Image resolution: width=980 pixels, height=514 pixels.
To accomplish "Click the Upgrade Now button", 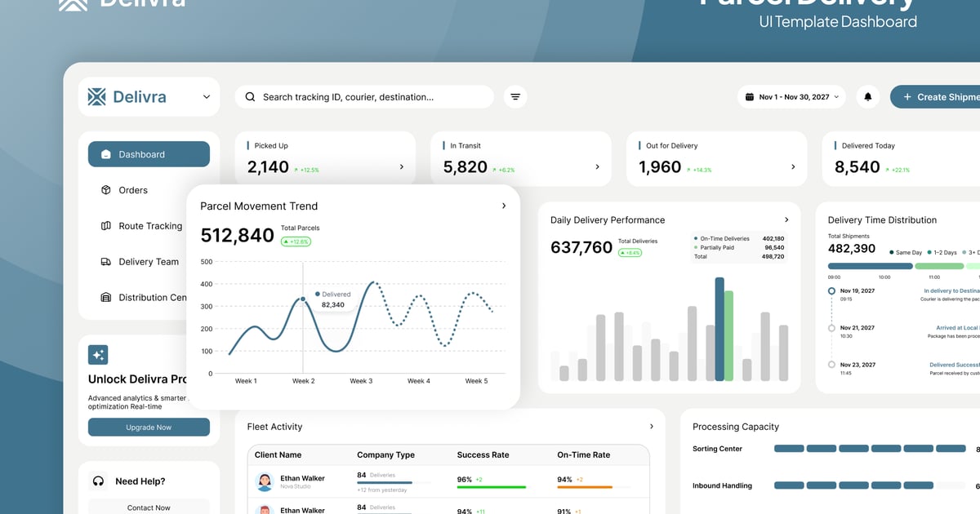I will pos(149,428).
